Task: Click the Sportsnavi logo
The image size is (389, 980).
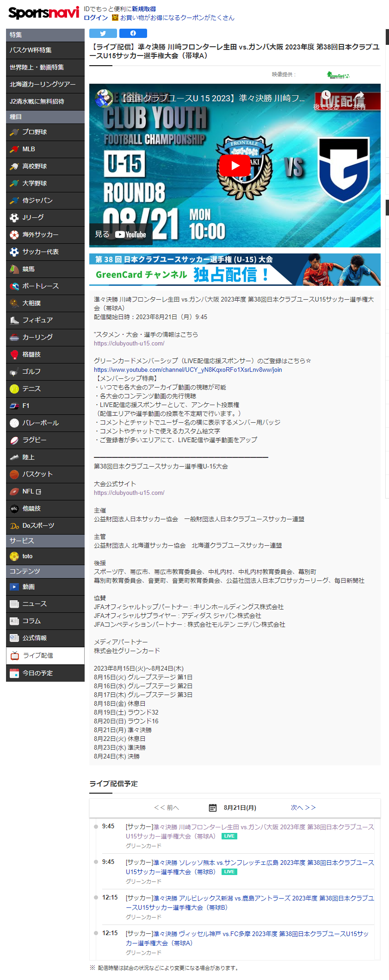Action: pos(43,12)
